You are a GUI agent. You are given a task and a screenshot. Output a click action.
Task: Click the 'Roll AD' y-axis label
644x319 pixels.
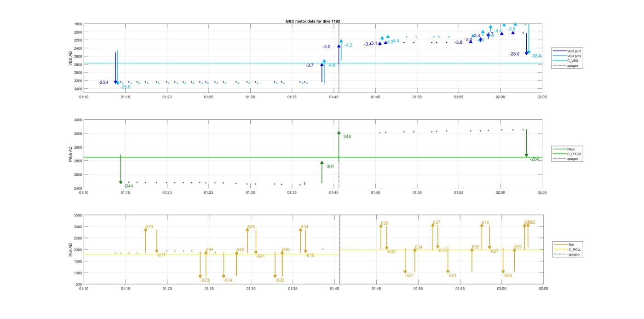pos(71,249)
